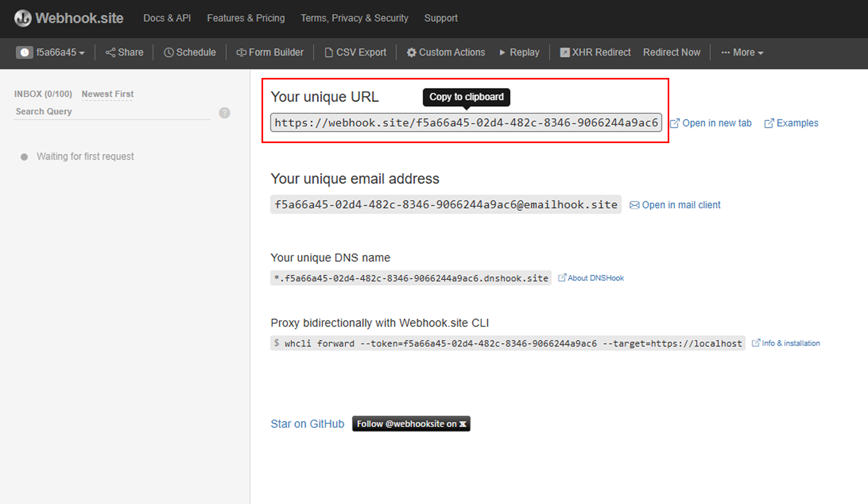
Task: Click inside the Search Query field
Action: pyautogui.click(x=111, y=112)
